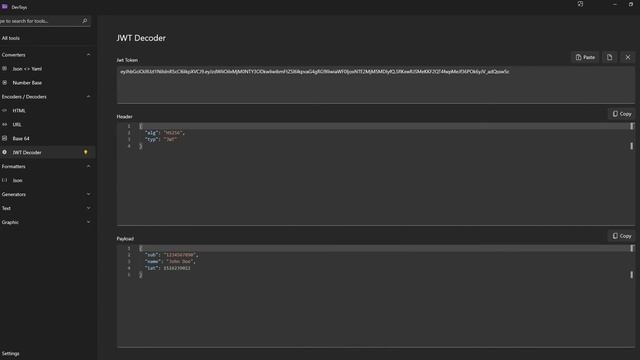This screenshot has width=640, height=360.
Task: Expand the Graphic section
Action: (88, 222)
